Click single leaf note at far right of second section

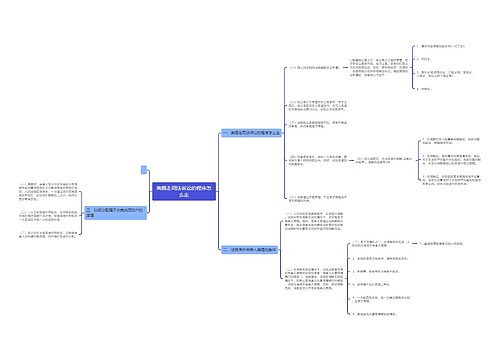tap(442, 244)
